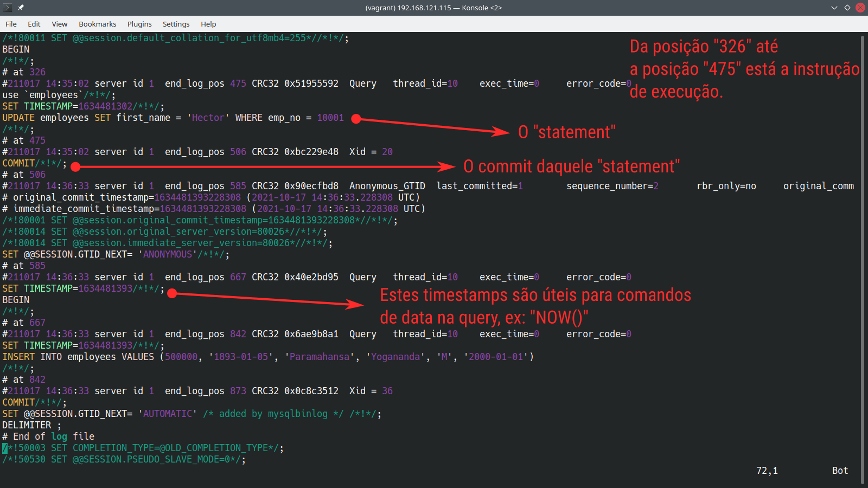868x488 pixels.
Task: Click the Bot status indicator
Action: 839,471
